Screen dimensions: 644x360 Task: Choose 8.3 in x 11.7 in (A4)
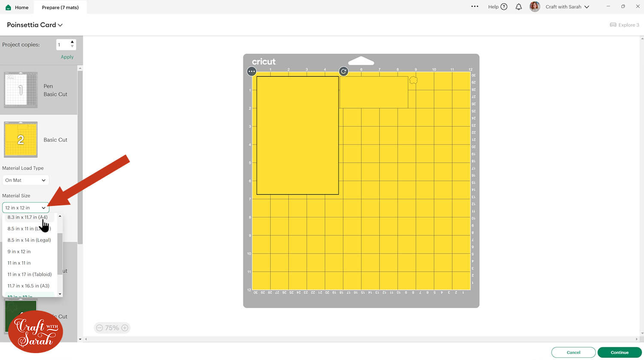point(27,217)
